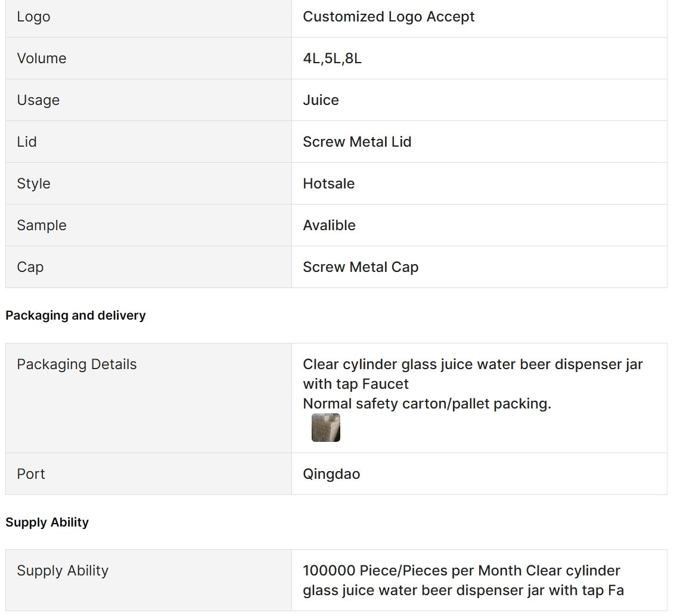Select the Logo attribute label
This screenshot has width=674, height=616.
33,17
